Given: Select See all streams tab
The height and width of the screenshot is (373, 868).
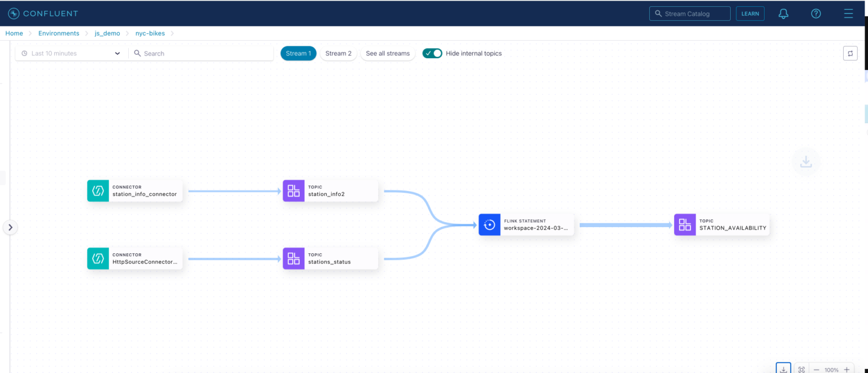Looking at the screenshot, I should 388,53.
